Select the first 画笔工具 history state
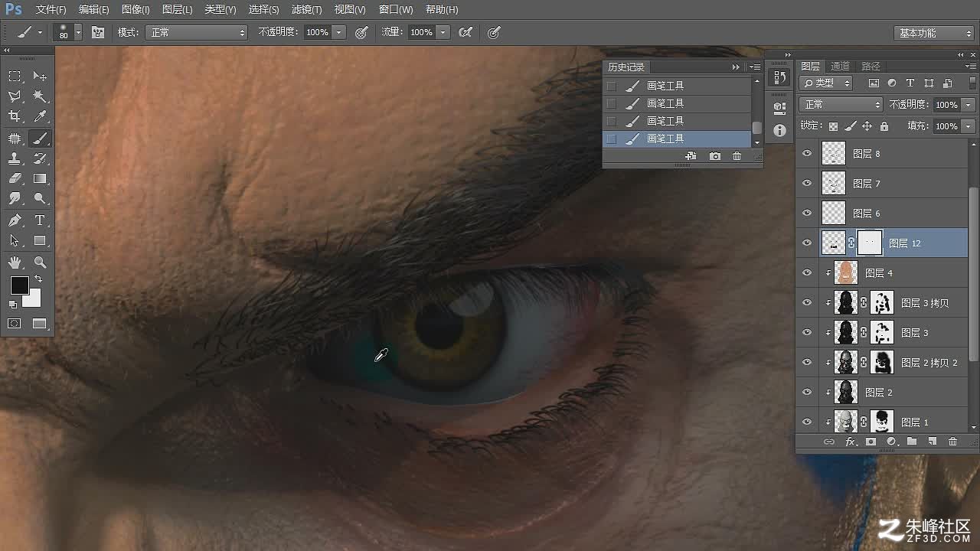The image size is (980, 551). pos(677,86)
